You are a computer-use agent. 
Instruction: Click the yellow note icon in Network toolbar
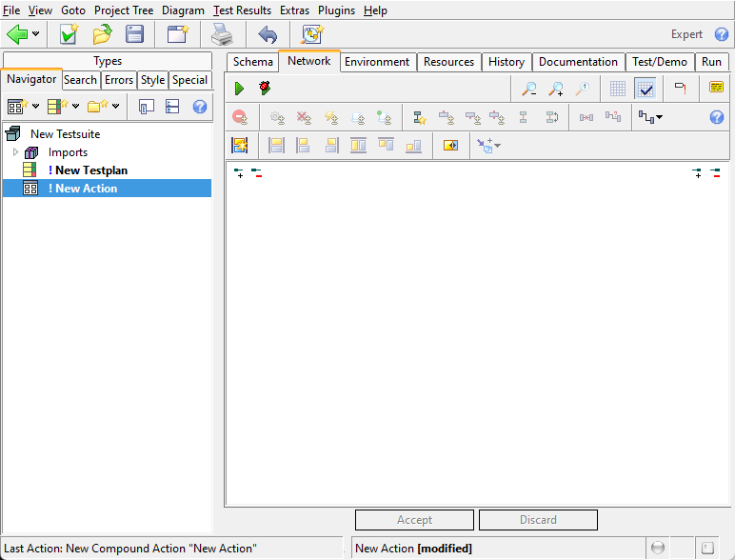716,89
